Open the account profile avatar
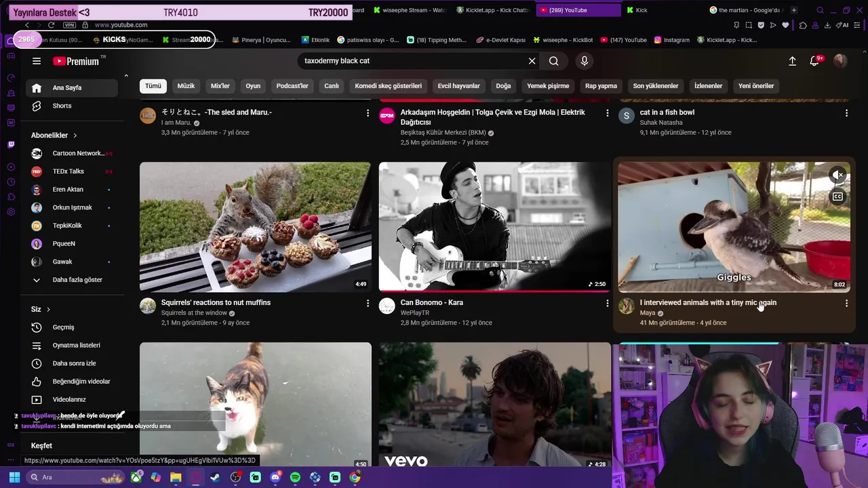 tap(840, 61)
